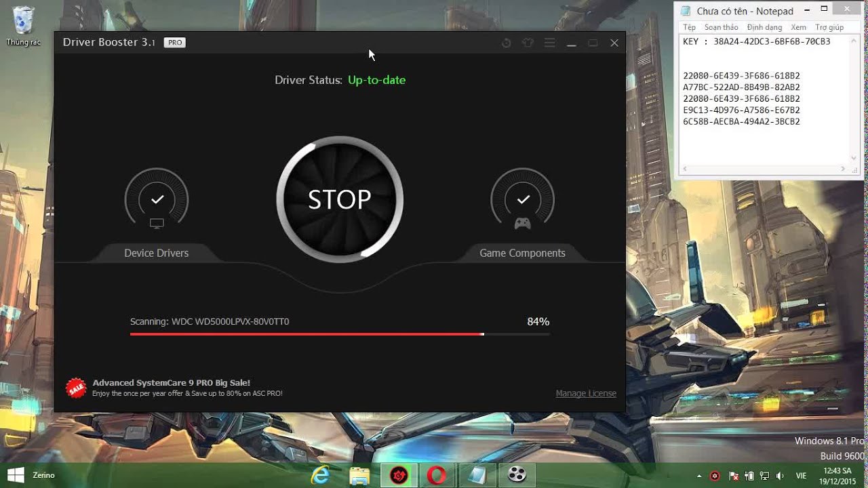Open the Device Drivers check gauge
Image resolution: width=868 pixels, height=488 pixels.
click(157, 199)
